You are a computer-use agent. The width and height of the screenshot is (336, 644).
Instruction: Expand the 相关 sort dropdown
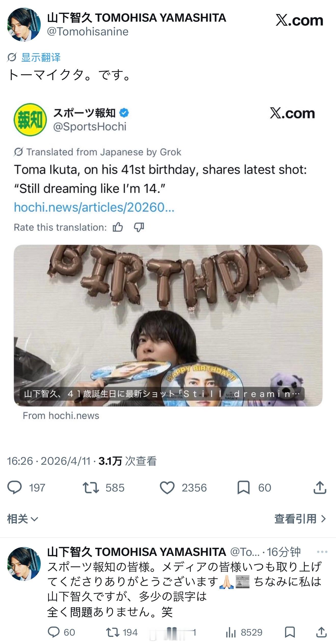22,519
